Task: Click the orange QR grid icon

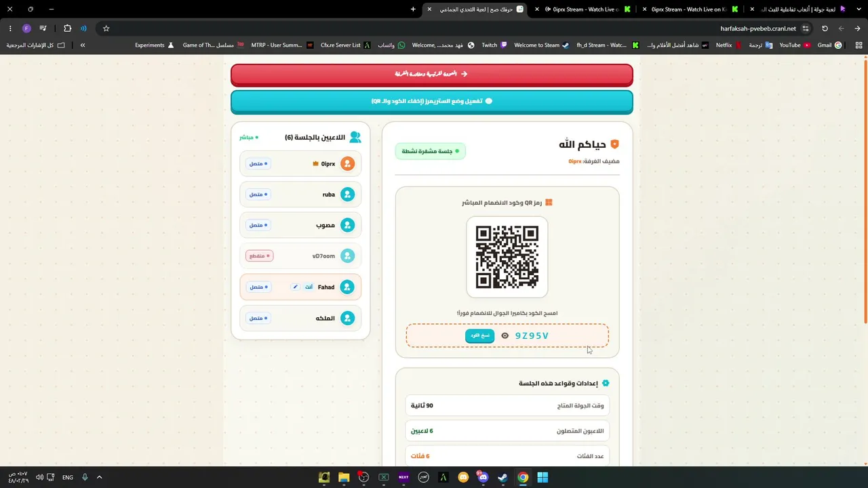Action: 549,203
